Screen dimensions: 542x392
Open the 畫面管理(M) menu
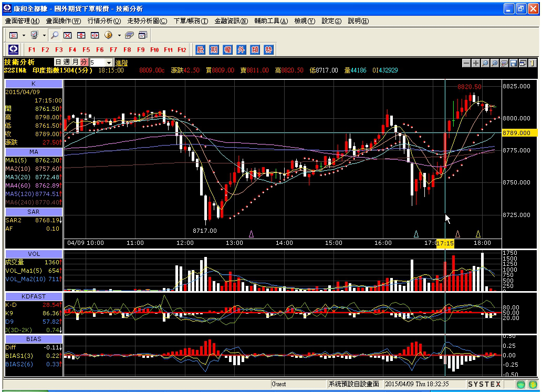pyautogui.click(x=22, y=21)
